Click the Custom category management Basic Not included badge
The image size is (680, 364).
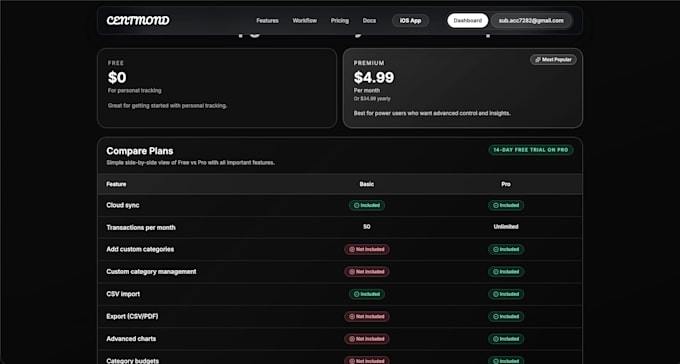pyautogui.click(x=367, y=272)
